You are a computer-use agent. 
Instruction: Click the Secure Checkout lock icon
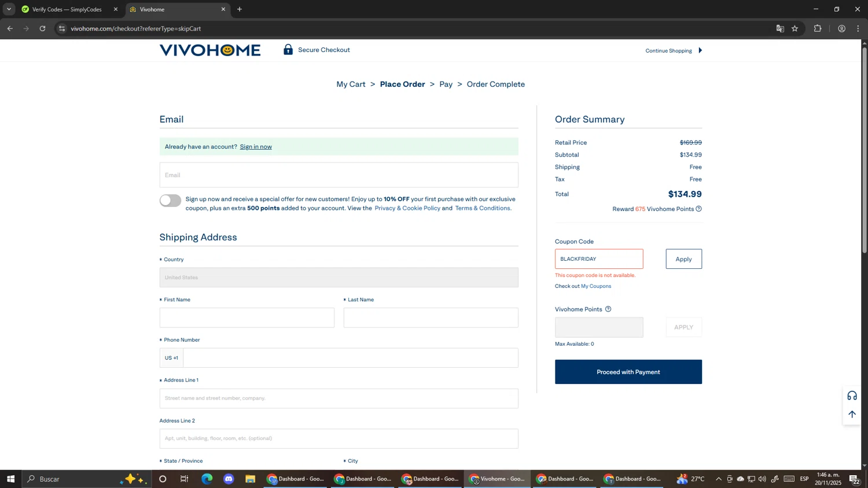288,50
